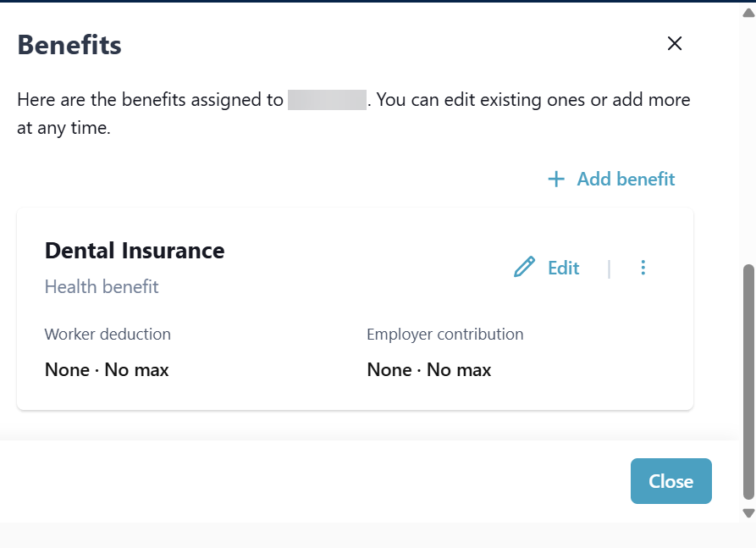The height and width of the screenshot is (548, 756).
Task: Select the Edit label on Dental Insurance
Action: 563,268
